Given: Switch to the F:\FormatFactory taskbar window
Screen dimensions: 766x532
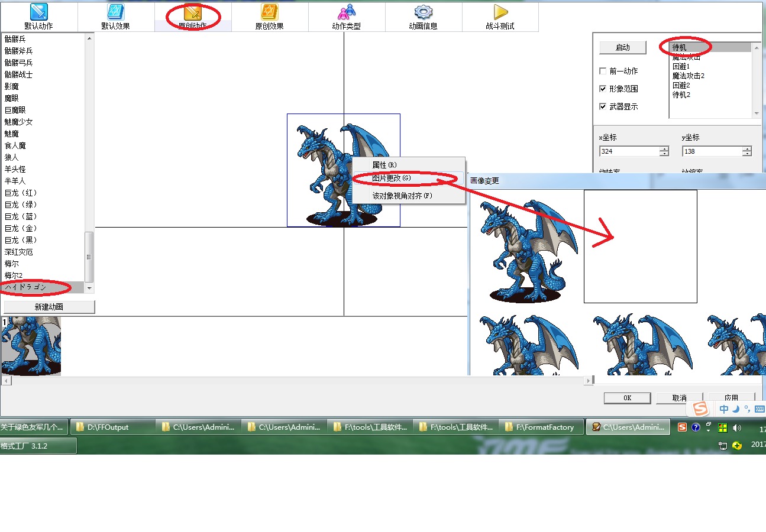Looking at the screenshot, I should click(541, 427).
